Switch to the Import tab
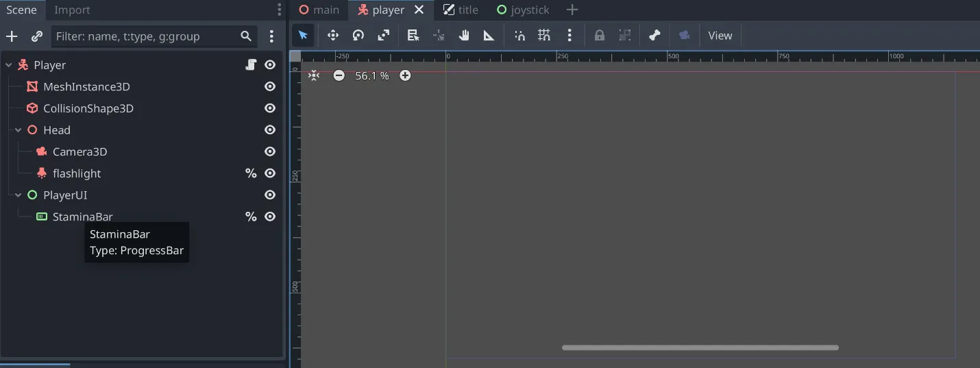 click(x=72, y=10)
